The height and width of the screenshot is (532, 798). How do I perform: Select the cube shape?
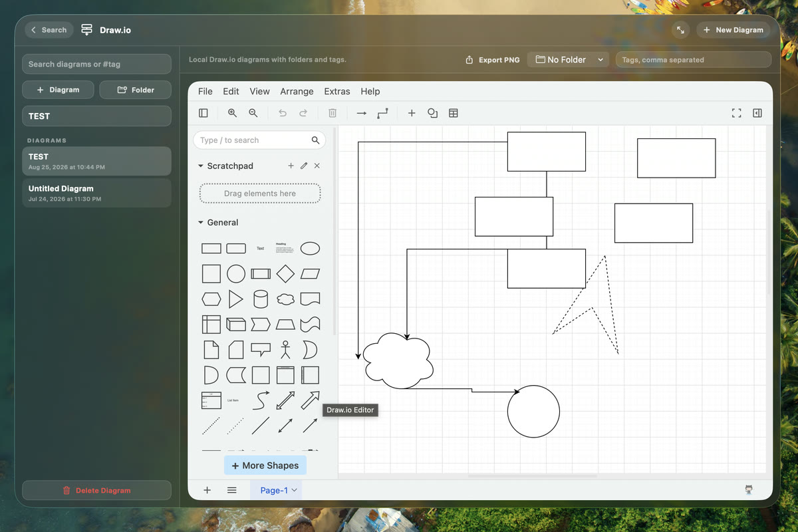pyautogui.click(x=236, y=325)
